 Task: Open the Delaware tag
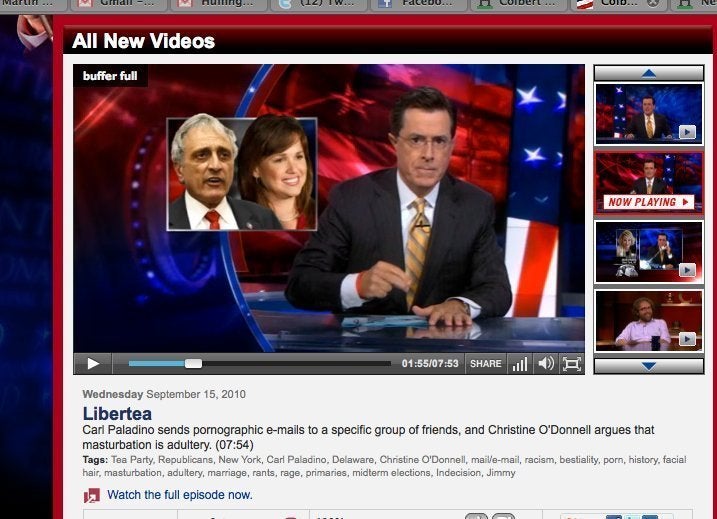tap(353, 460)
